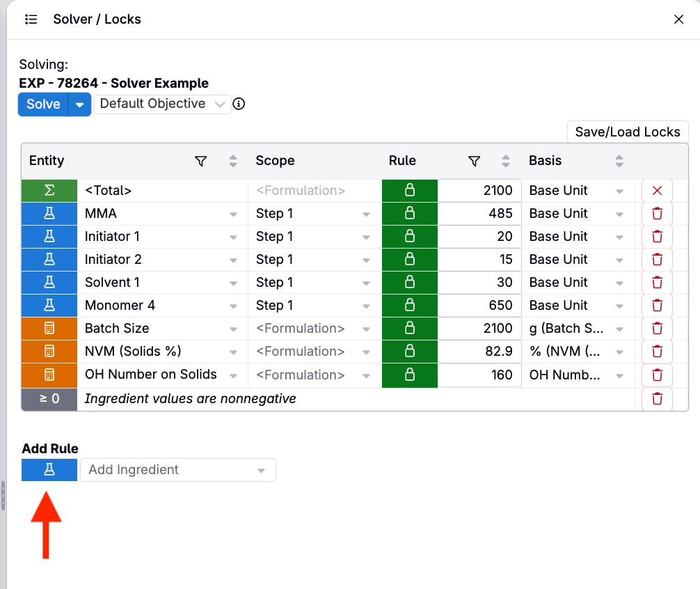
Task: Click the flask icon on the Solvent 1 row
Action: pos(49,283)
